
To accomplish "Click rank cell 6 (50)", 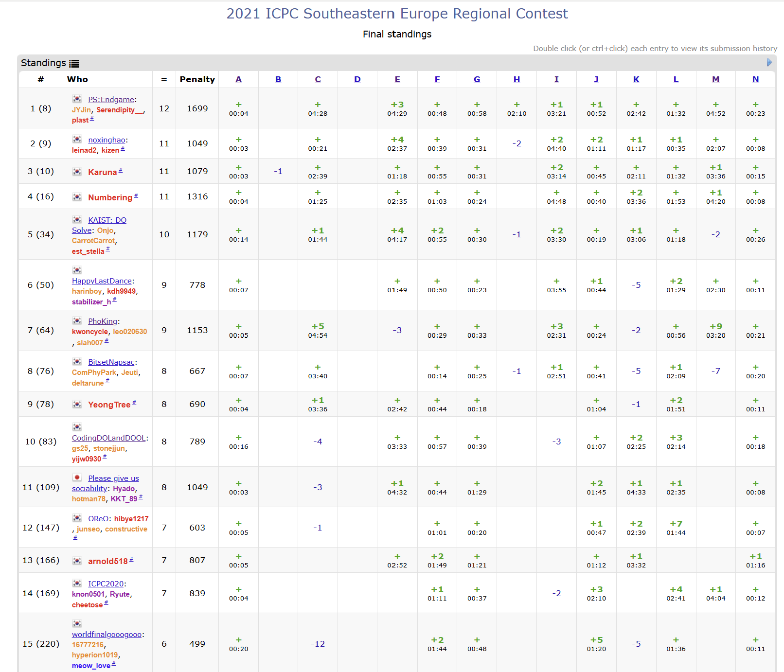I will point(41,285).
